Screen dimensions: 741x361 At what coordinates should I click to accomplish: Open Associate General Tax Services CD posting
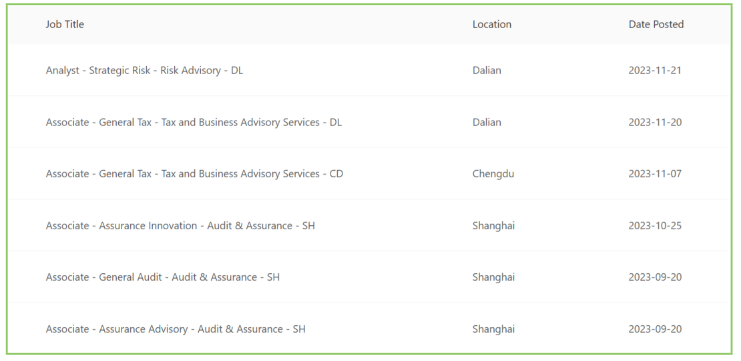pos(194,174)
